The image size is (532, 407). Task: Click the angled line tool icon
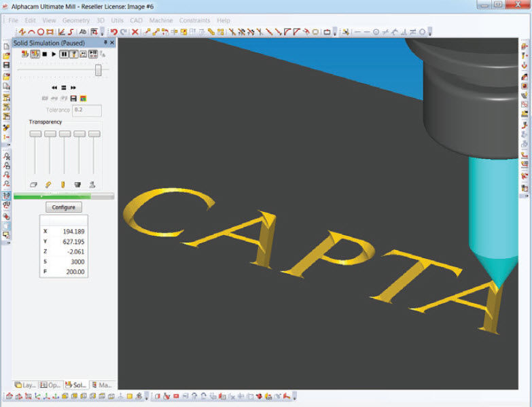[x=61, y=32]
